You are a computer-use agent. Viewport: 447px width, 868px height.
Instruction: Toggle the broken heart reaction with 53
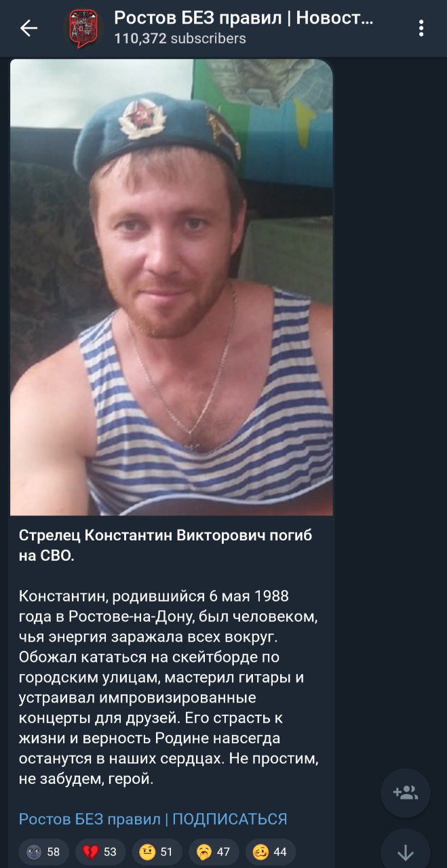(x=100, y=852)
